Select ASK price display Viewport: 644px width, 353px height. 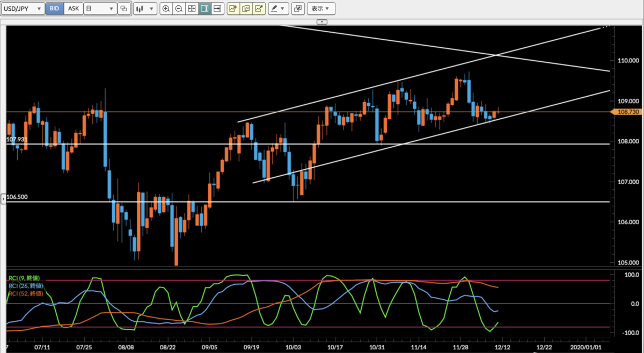[x=73, y=9]
